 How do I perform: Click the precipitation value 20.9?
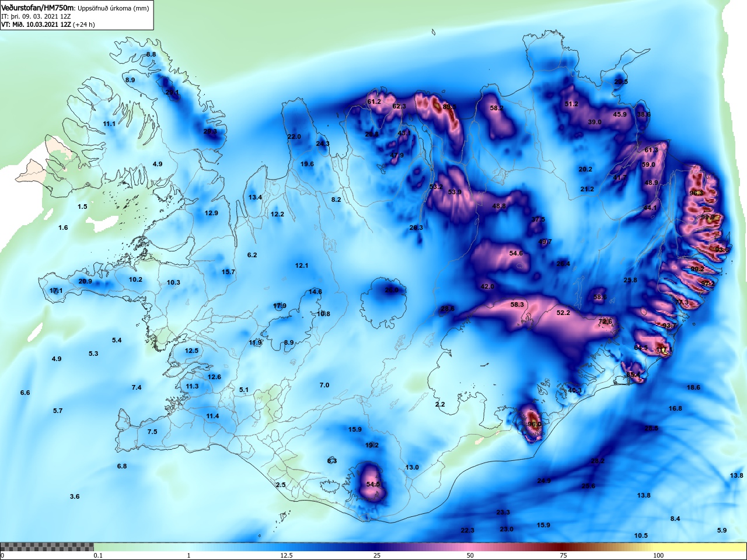[x=85, y=281]
